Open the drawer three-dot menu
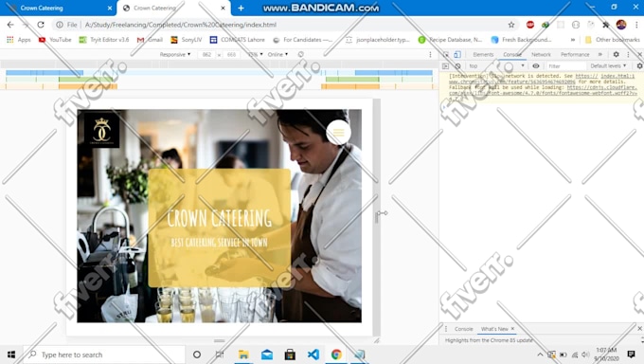This screenshot has height=364, width=644. click(x=446, y=329)
